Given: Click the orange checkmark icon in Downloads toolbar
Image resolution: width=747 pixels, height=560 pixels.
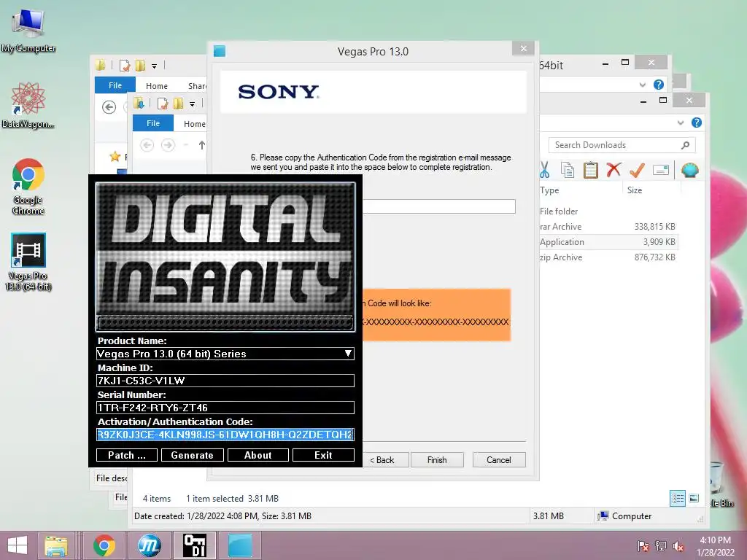Looking at the screenshot, I should click(x=636, y=169).
